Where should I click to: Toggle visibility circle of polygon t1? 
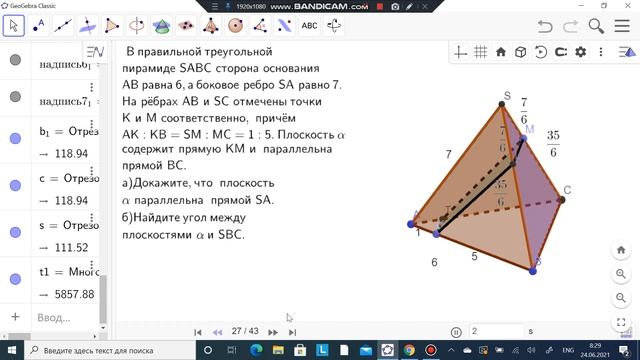pos(16,279)
